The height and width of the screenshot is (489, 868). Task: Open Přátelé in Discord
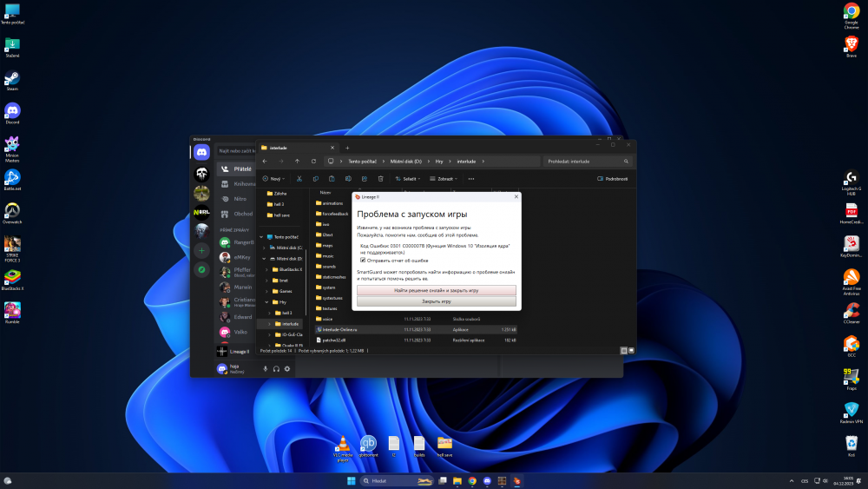[x=236, y=169]
